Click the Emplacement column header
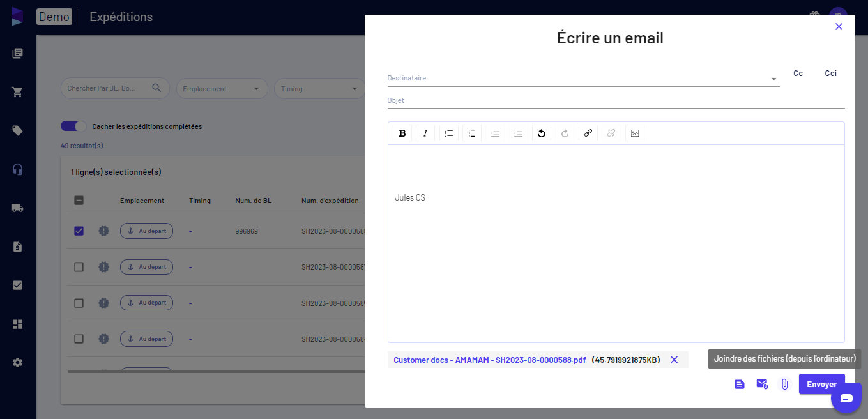The image size is (868, 419). coord(142,201)
